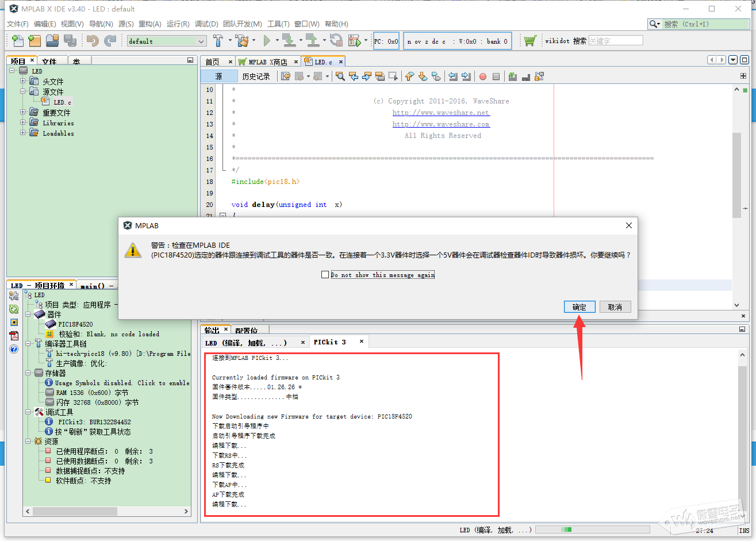Click the dashboard horizontal scrollbar
This screenshot has width=756, height=541.
[x=75, y=511]
